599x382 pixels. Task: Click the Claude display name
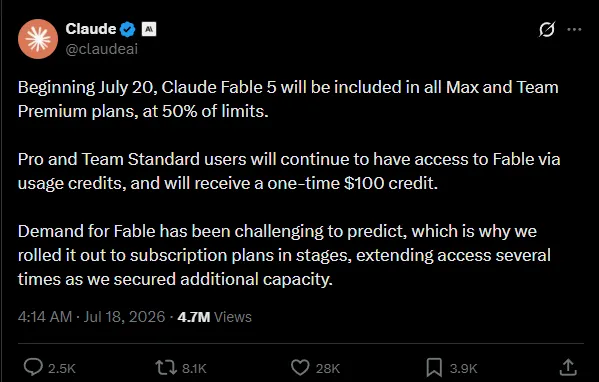[91, 29]
